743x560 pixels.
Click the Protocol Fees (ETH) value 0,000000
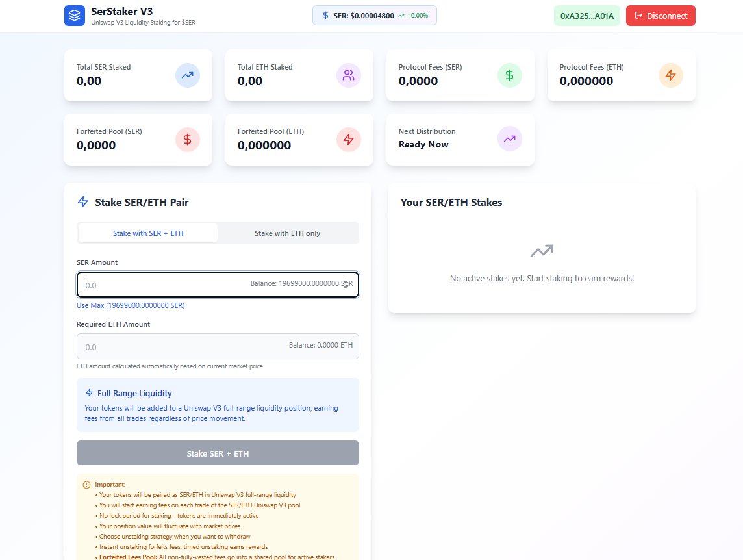(586, 81)
